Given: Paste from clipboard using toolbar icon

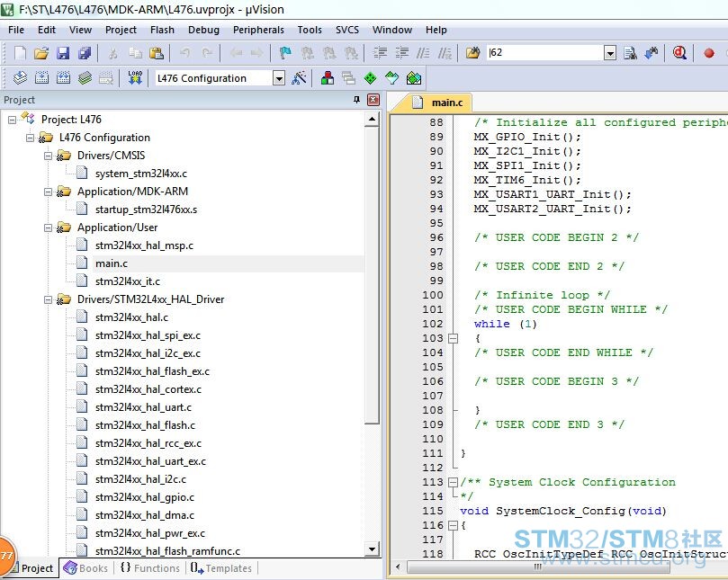Looking at the screenshot, I should point(156,53).
